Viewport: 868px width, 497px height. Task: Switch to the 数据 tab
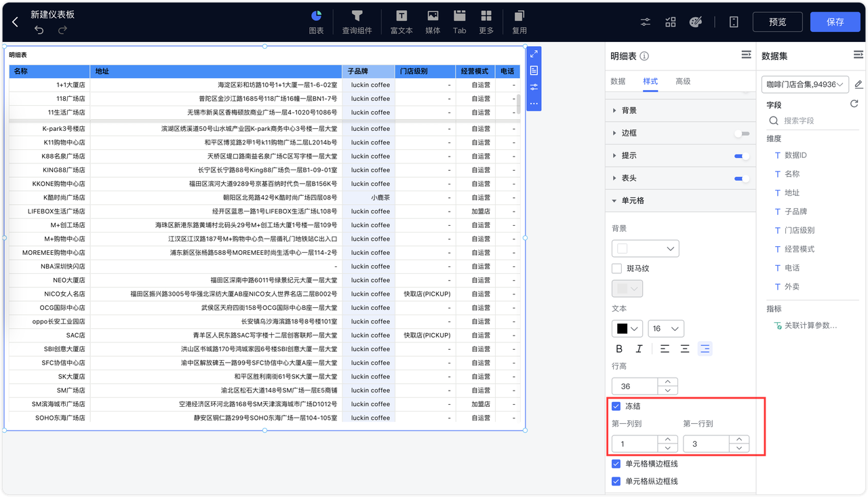pos(618,81)
